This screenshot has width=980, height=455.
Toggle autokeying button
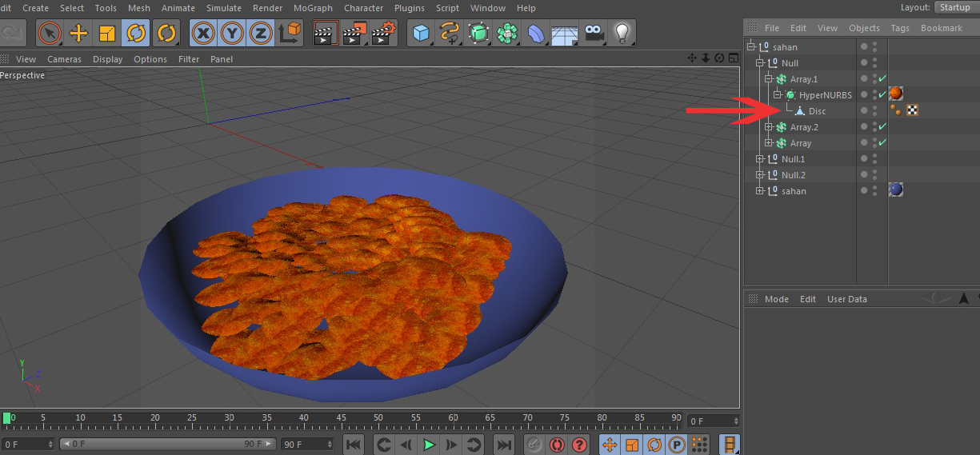pos(558,445)
